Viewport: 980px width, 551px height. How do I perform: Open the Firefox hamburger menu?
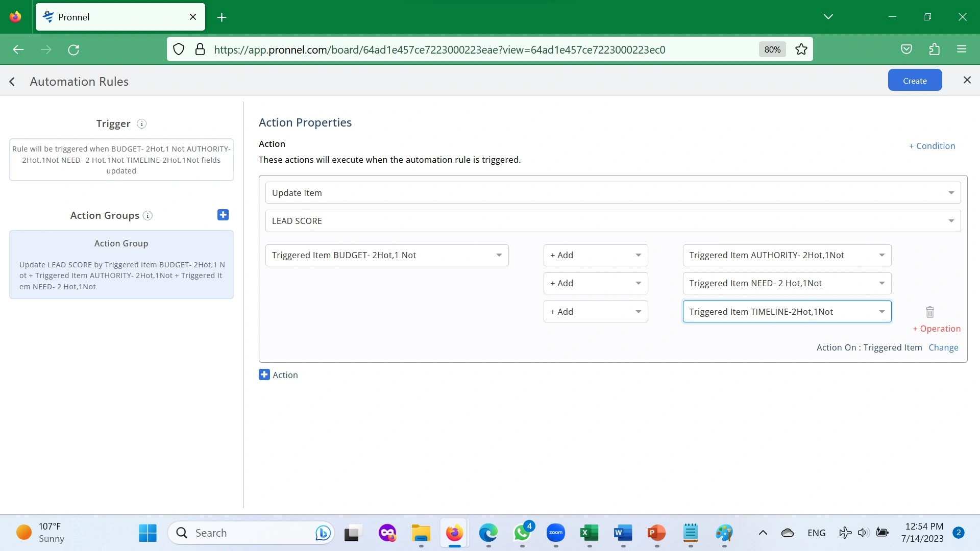(962, 49)
